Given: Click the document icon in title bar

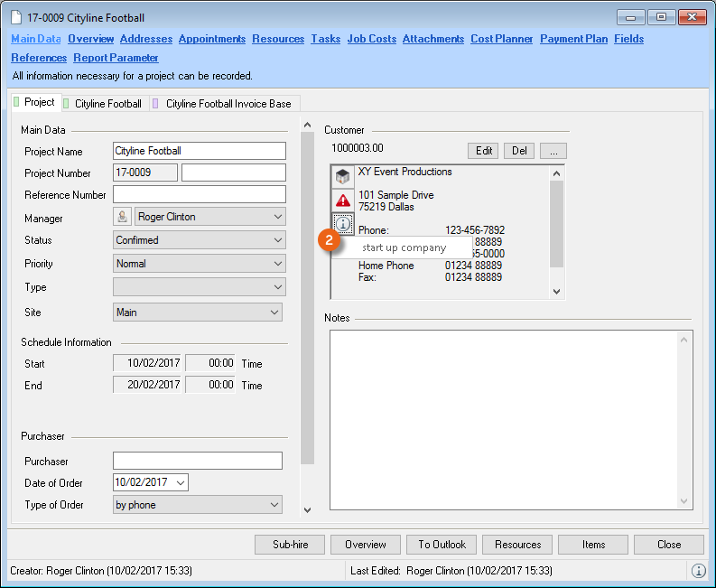Looking at the screenshot, I should pos(16,17).
